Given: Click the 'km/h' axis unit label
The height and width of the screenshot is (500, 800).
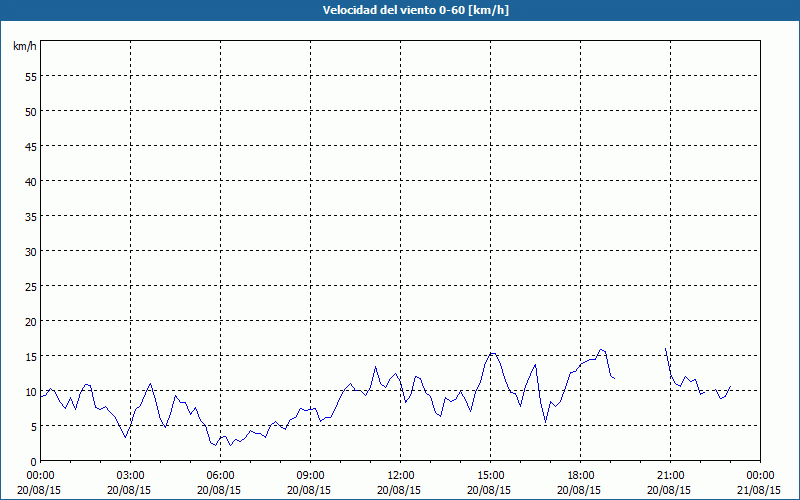Looking at the screenshot, I should [24, 46].
